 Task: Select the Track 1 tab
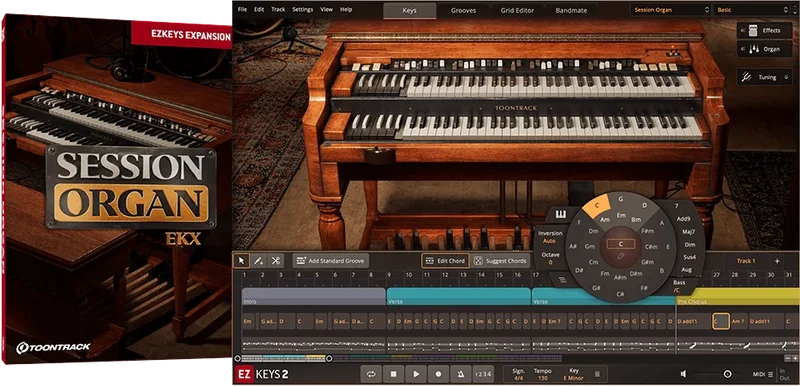click(x=745, y=261)
